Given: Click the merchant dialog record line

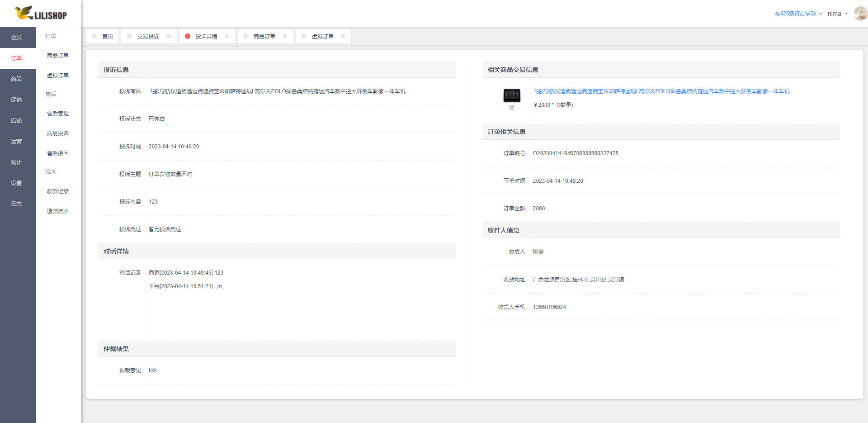Looking at the screenshot, I should [186, 273].
